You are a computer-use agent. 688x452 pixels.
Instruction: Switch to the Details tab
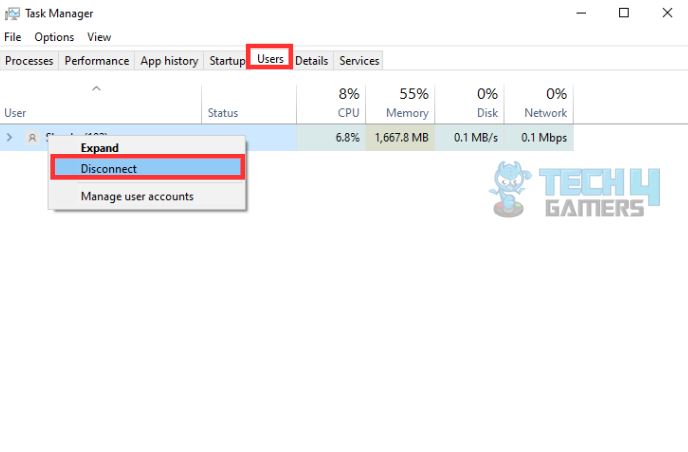pyautogui.click(x=311, y=61)
